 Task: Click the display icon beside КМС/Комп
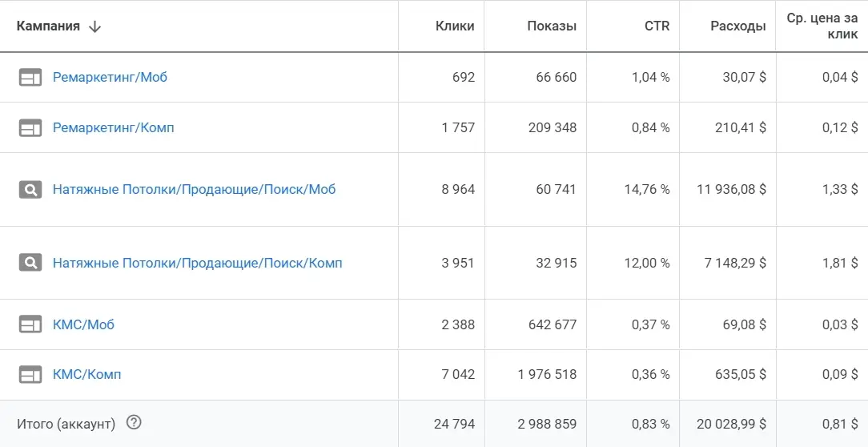pos(30,374)
